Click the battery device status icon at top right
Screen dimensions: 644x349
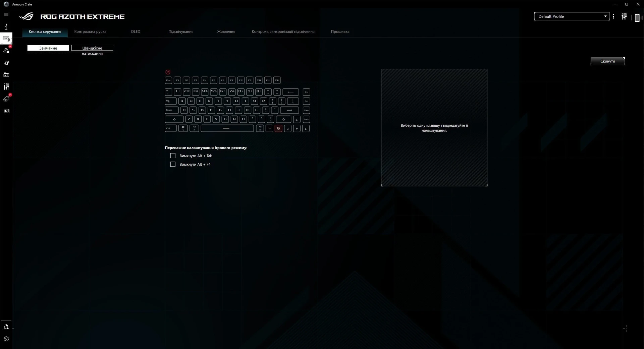(637, 17)
